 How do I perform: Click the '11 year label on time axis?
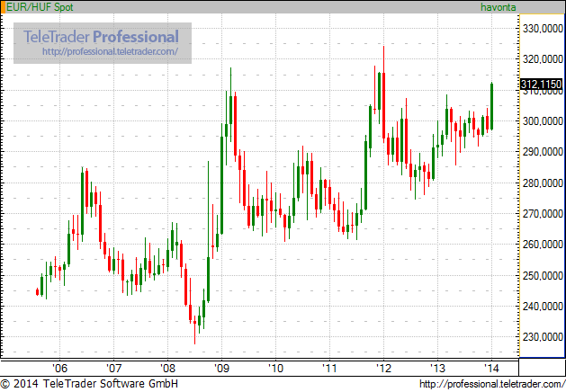point(329,369)
